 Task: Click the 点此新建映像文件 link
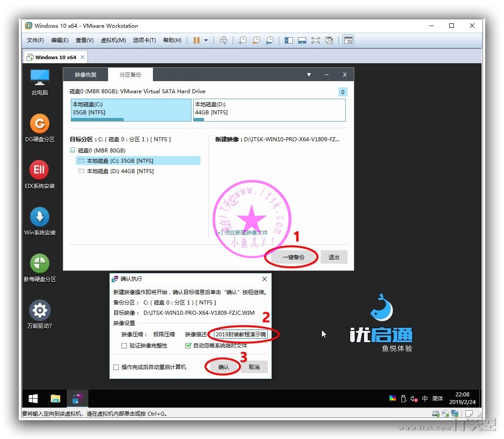(x=242, y=232)
